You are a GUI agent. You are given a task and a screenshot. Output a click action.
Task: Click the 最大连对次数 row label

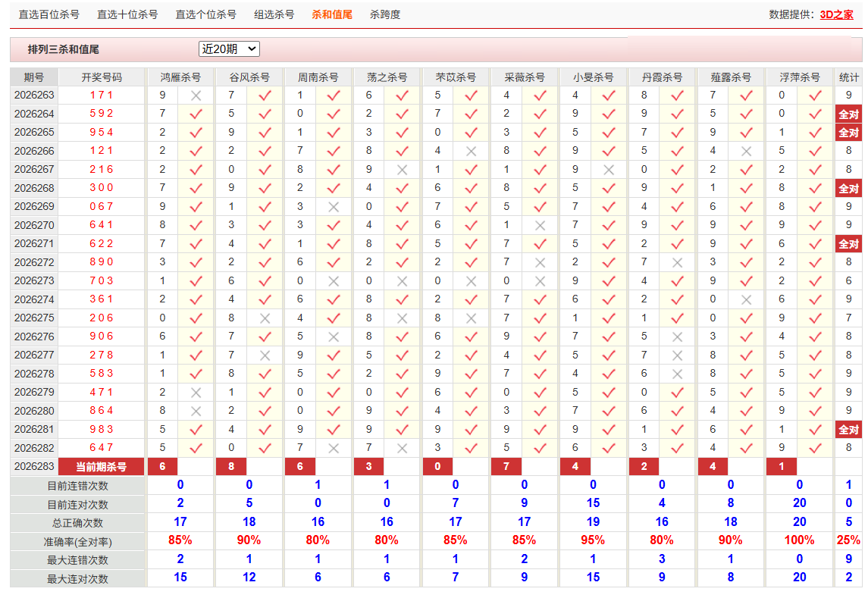[x=77, y=578]
